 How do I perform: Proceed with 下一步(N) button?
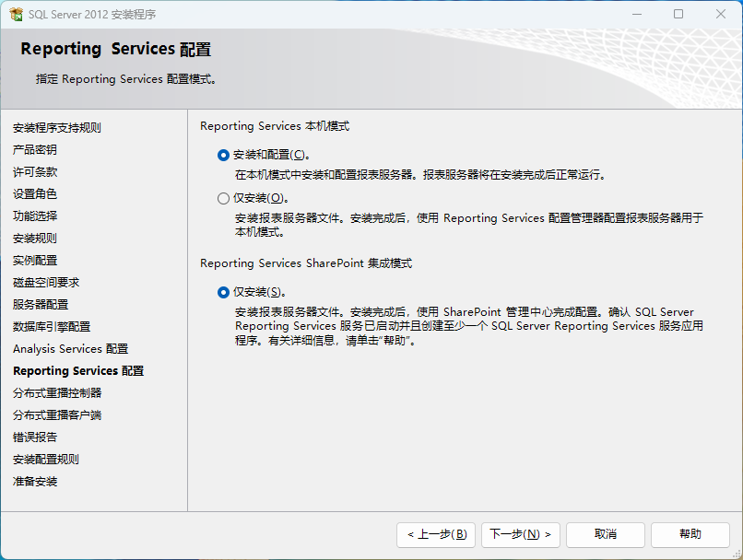coord(520,534)
